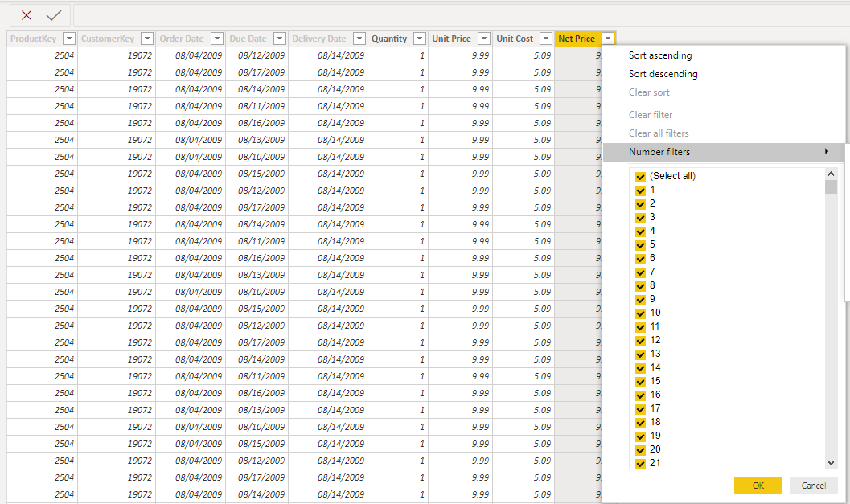Expand the Number filters submenu

pyautogui.click(x=724, y=152)
